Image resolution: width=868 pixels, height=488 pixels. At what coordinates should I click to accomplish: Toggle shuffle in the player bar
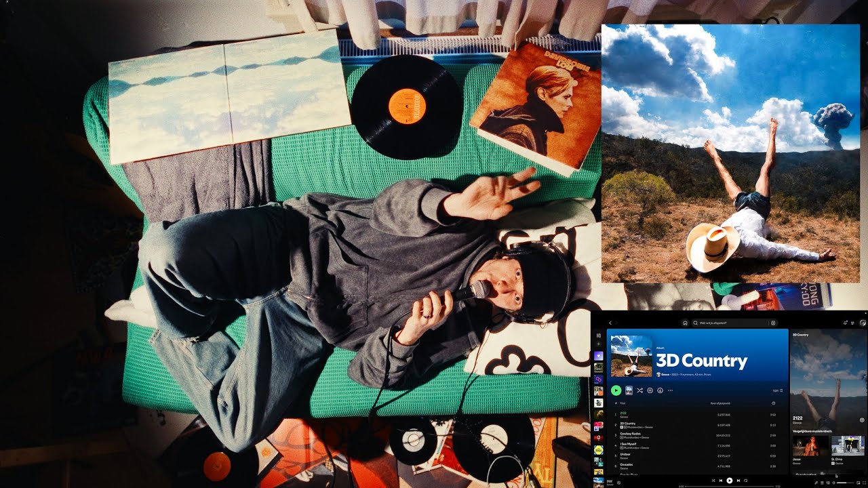pyautogui.click(x=713, y=481)
